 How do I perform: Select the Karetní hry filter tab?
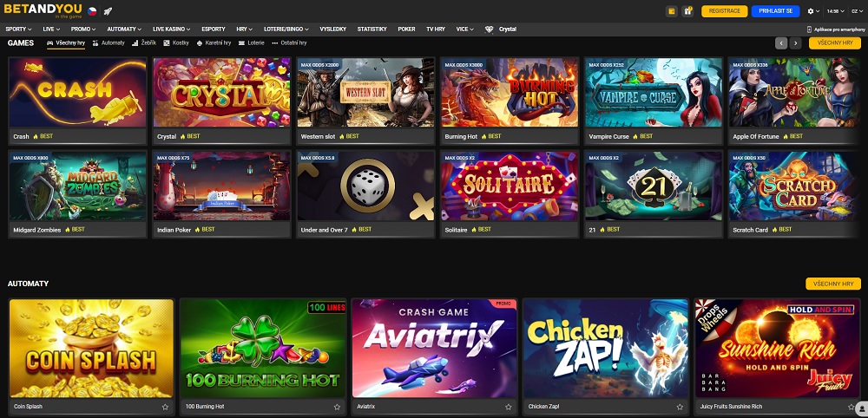tap(214, 42)
